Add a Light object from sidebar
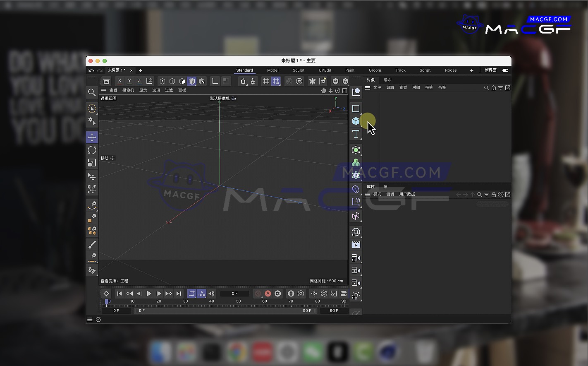Viewport: 588px width, 366px height. 356,295
